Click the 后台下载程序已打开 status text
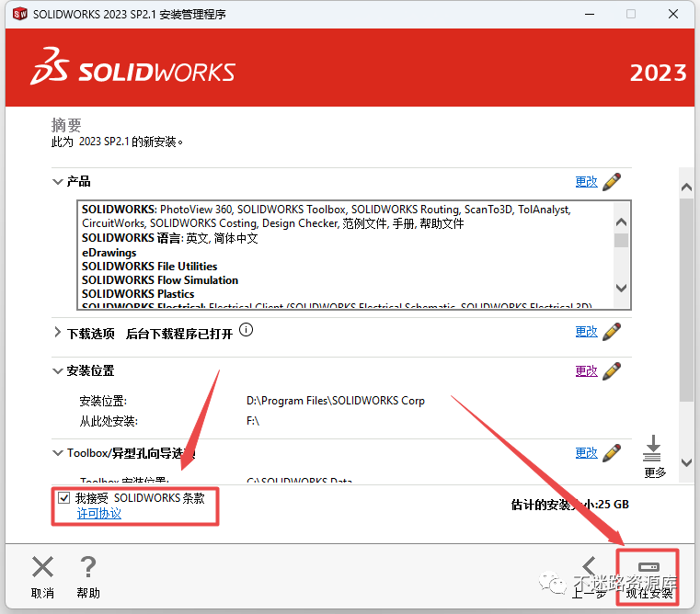This screenshot has width=700, height=614. (179, 334)
